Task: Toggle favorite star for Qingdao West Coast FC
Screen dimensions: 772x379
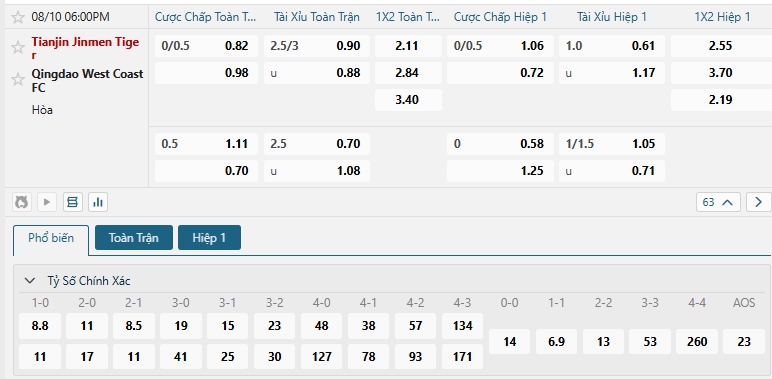Action: [x=18, y=79]
